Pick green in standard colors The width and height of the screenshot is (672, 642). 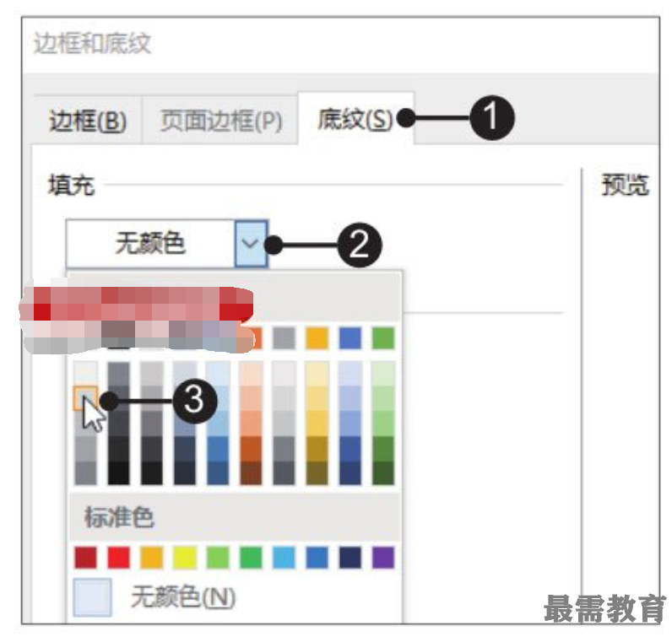point(251,558)
